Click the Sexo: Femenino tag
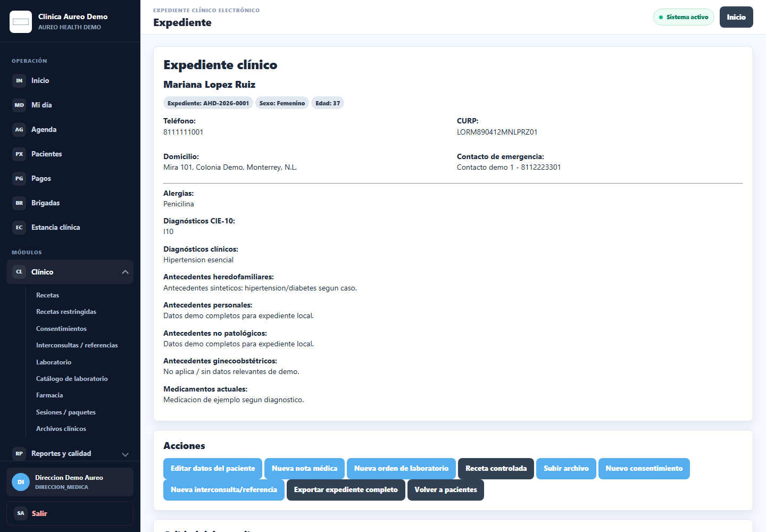The image size is (766, 532). click(x=282, y=103)
